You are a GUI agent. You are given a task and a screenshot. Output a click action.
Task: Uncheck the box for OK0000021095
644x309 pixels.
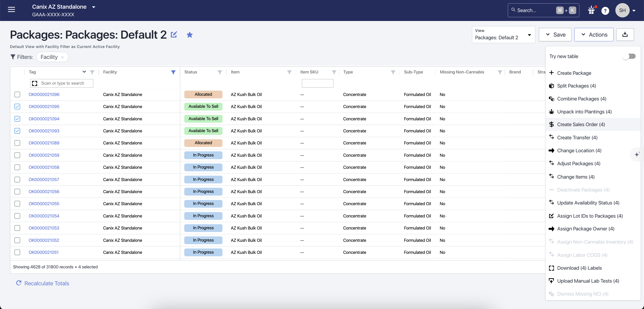17,106
